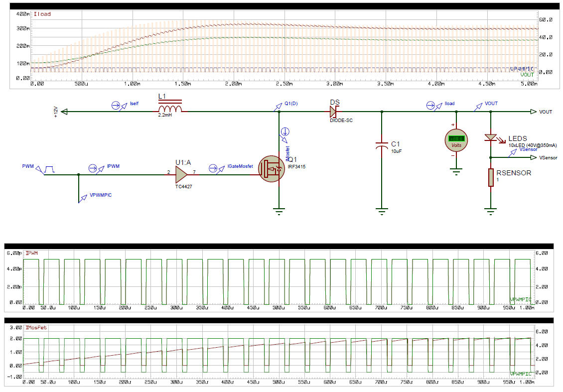
Task: Click the TC4427 part name text
Action: pos(183,187)
